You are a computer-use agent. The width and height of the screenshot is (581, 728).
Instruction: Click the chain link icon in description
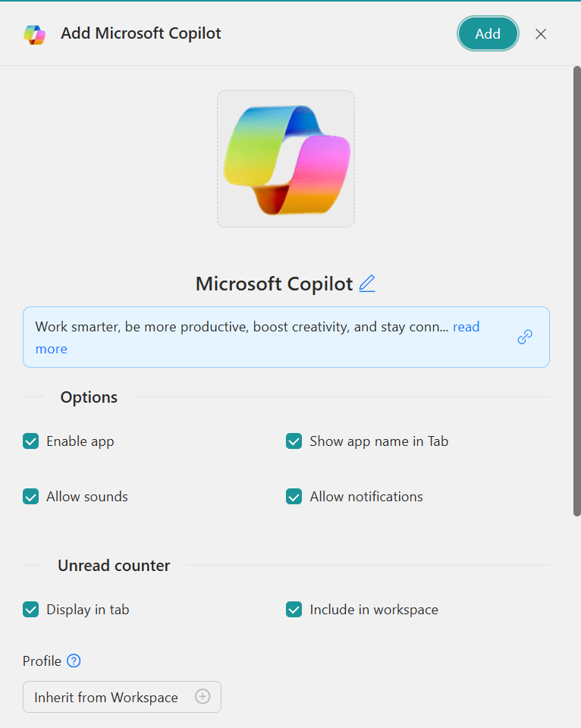click(525, 337)
